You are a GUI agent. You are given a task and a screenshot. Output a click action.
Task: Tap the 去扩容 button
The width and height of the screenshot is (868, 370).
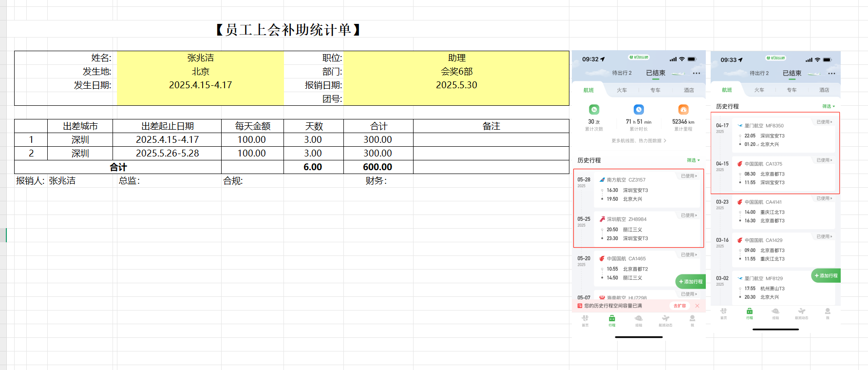coord(679,306)
